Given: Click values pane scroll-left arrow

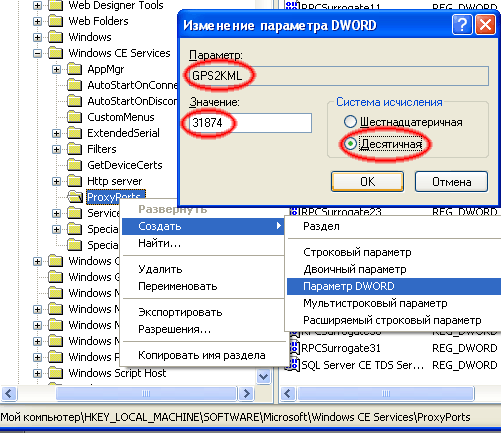Looking at the screenshot, I should [288, 394].
